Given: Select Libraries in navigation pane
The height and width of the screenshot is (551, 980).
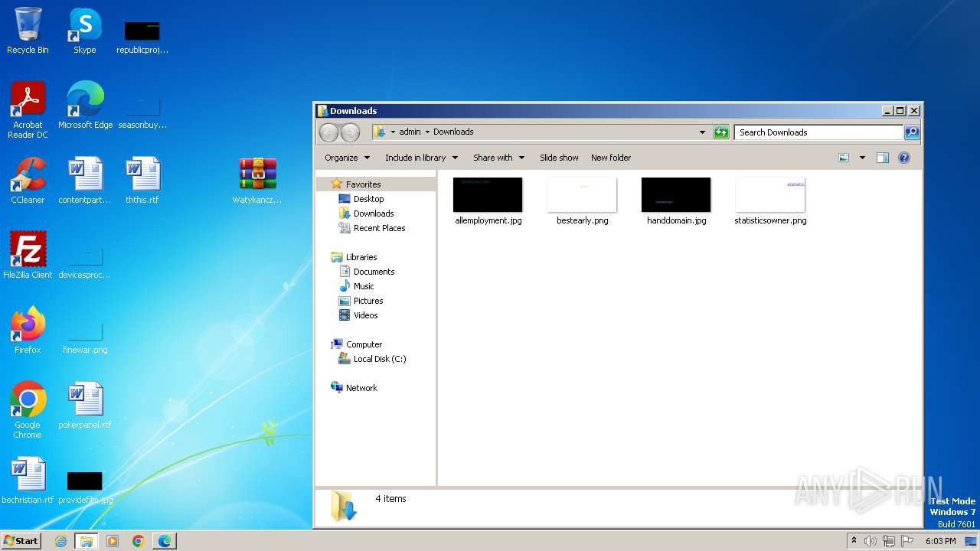Looking at the screenshot, I should click(361, 257).
